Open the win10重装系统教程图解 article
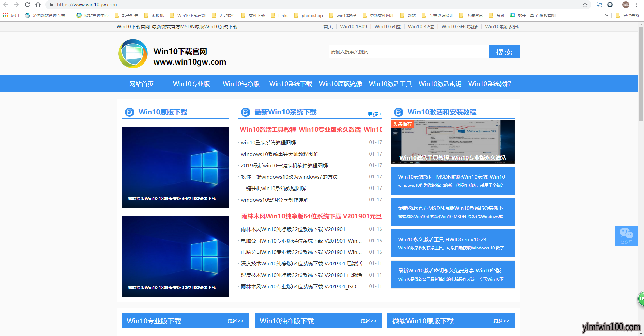Screen dimensions: 644x336 [268, 142]
